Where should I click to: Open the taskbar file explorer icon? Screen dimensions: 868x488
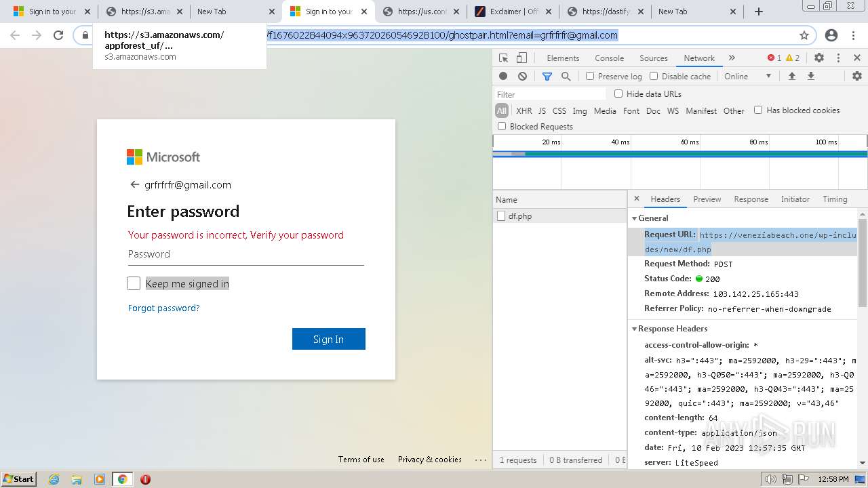click(77, 479)
